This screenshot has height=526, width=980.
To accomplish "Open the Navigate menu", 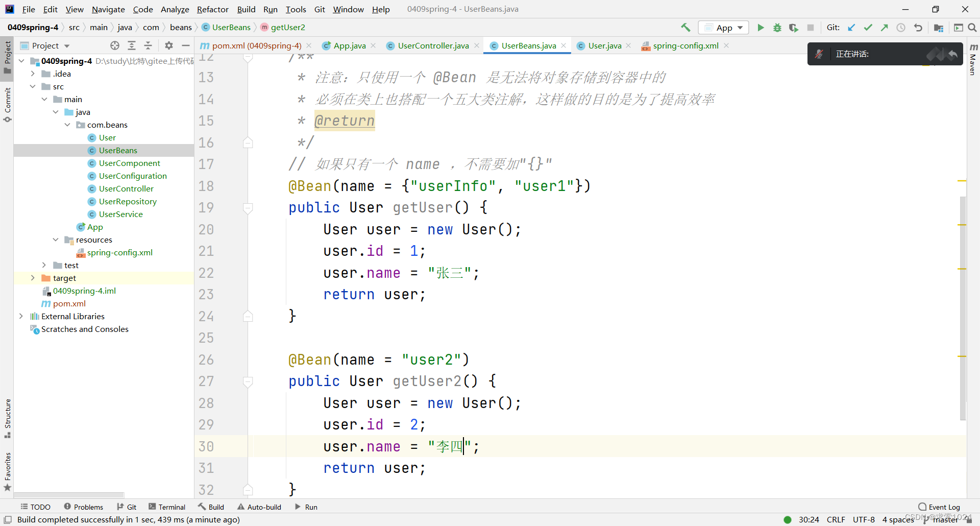I will (x=108, y=9).
